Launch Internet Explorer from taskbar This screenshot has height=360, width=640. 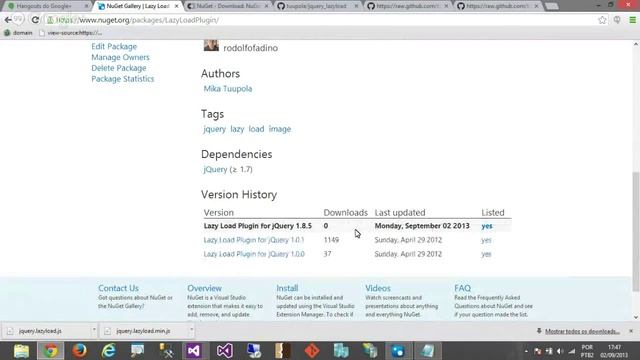pos(109,351)
